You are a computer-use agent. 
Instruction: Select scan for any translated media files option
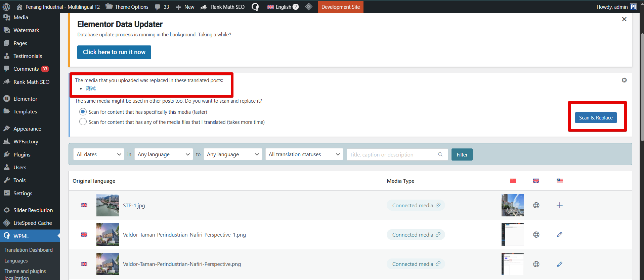pos(83,122)
